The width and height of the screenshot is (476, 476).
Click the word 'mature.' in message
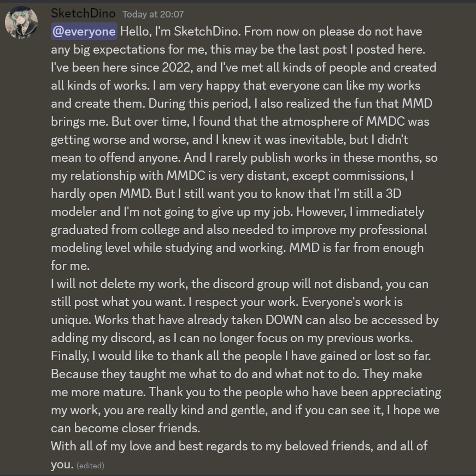(124, 392)
